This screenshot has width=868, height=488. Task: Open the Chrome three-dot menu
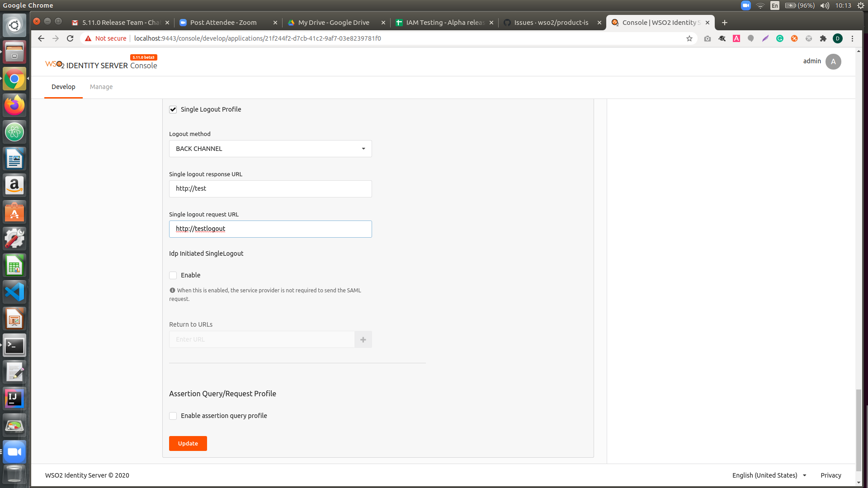(852, 38)
